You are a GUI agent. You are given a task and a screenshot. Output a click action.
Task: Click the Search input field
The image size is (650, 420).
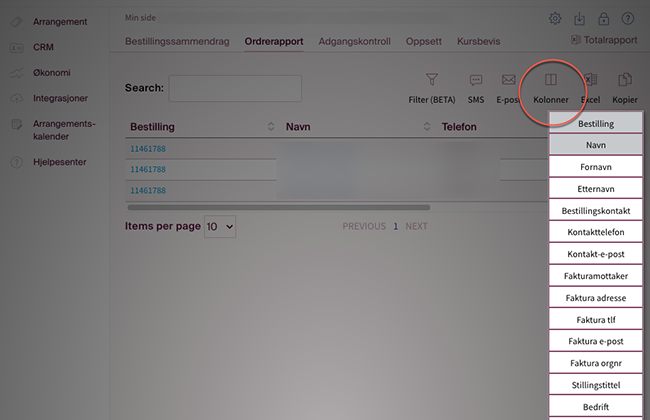coord(235,88)
